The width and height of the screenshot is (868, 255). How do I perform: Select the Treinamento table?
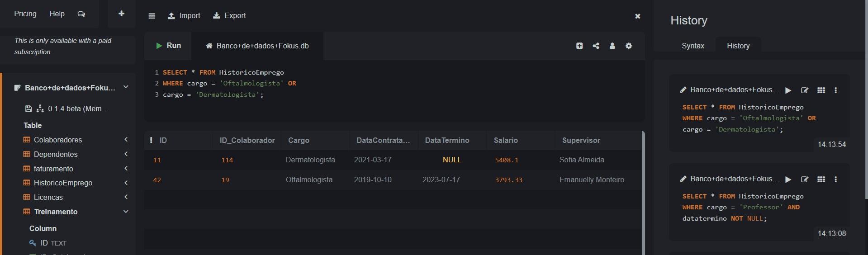[x=56, y=212]
